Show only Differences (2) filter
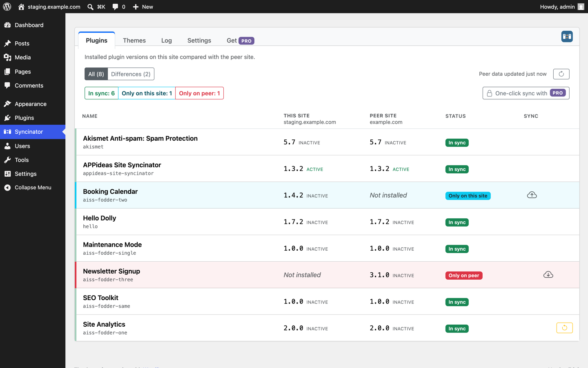The width and height of the screenshot is (588, 368). tap(131, 74)
